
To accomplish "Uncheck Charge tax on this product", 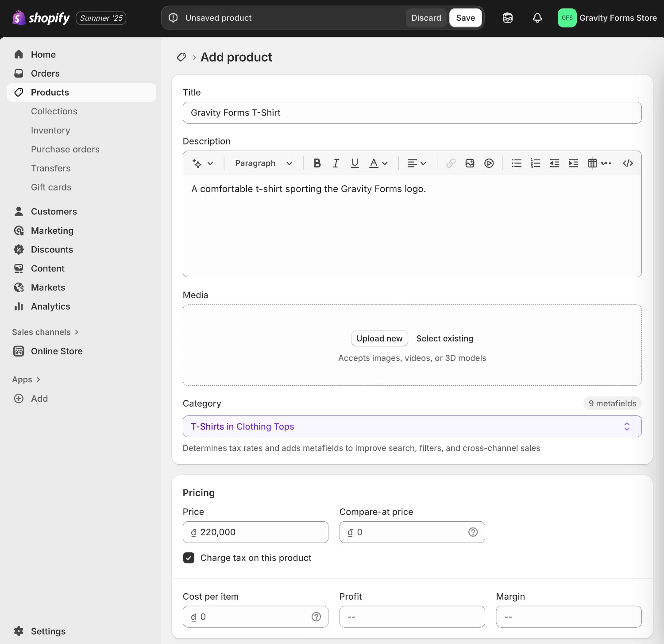I will [x=189, y=558].
